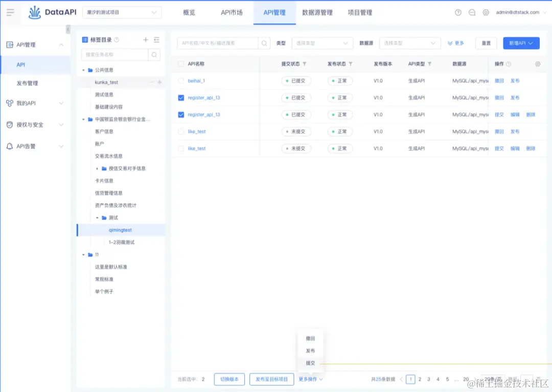Viewport: 552px width, 392px height.
Task: Go to page 3
Action: pos(428,379)
